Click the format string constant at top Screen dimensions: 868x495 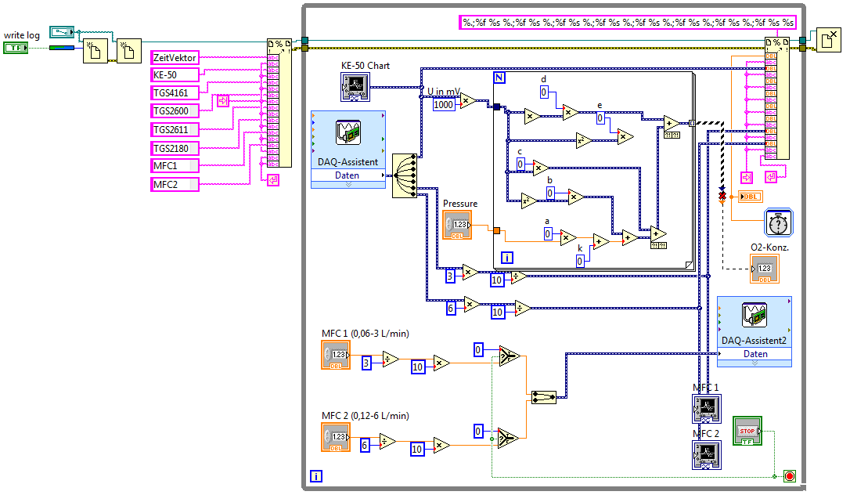(x=628, y=23)
